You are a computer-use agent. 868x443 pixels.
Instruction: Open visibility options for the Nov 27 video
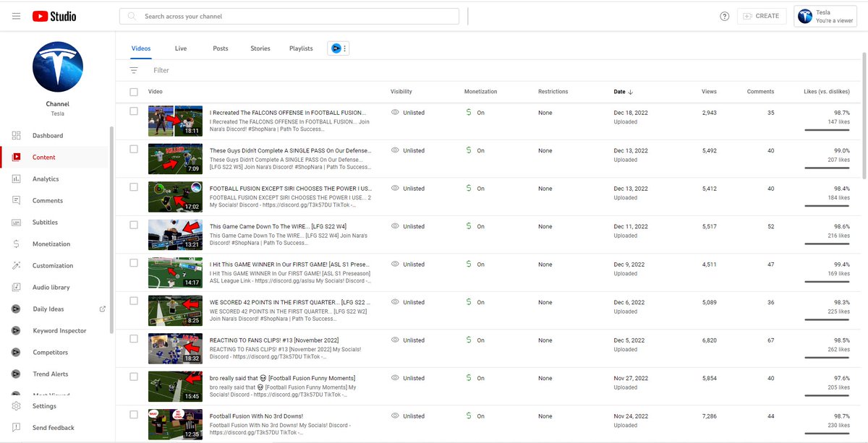pos(408,378)
